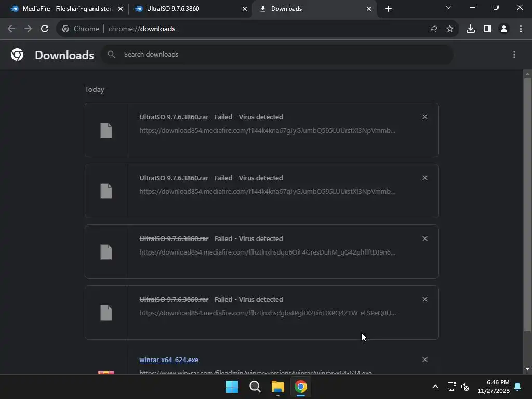
Task: Open the notification bell in the tray
Action: [518, 387]
